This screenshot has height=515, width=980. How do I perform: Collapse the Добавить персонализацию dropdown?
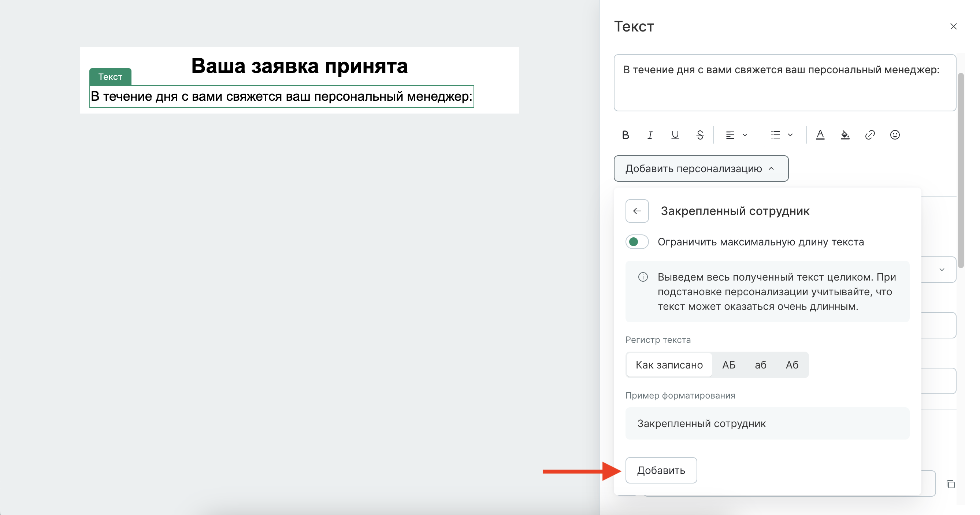701,168
